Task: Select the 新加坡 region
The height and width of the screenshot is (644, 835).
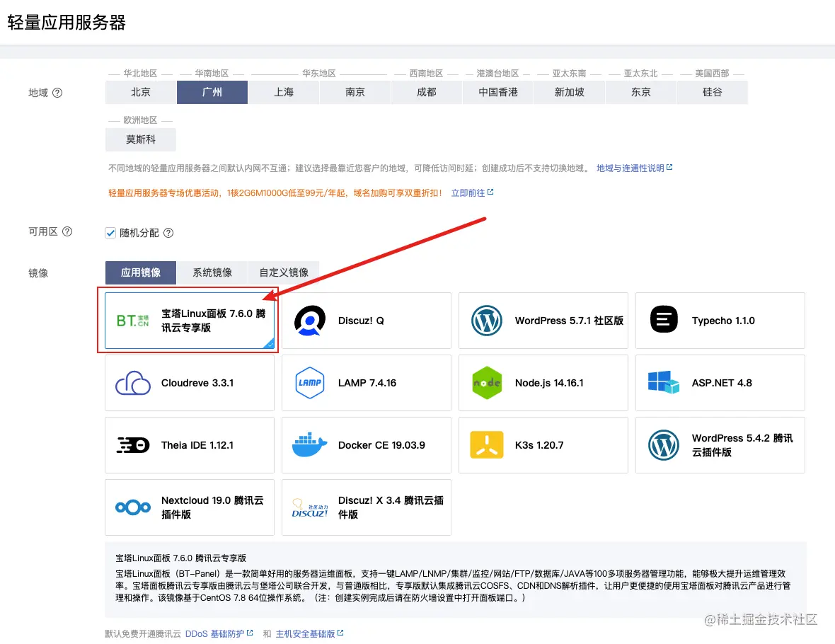Action: tap(569, 92)
